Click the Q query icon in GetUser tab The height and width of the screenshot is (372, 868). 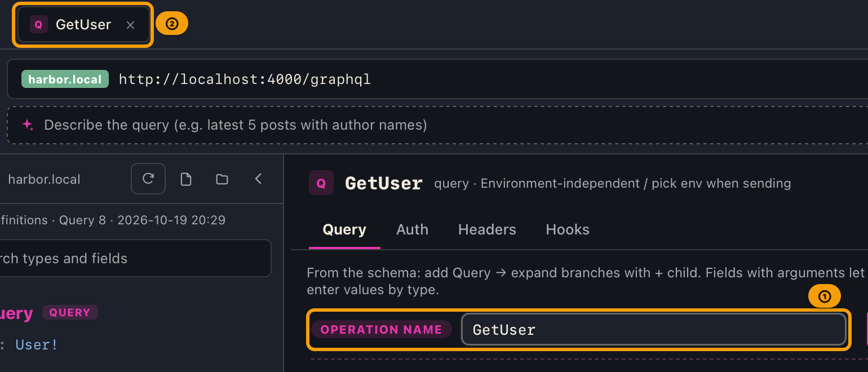click(38, 25)
